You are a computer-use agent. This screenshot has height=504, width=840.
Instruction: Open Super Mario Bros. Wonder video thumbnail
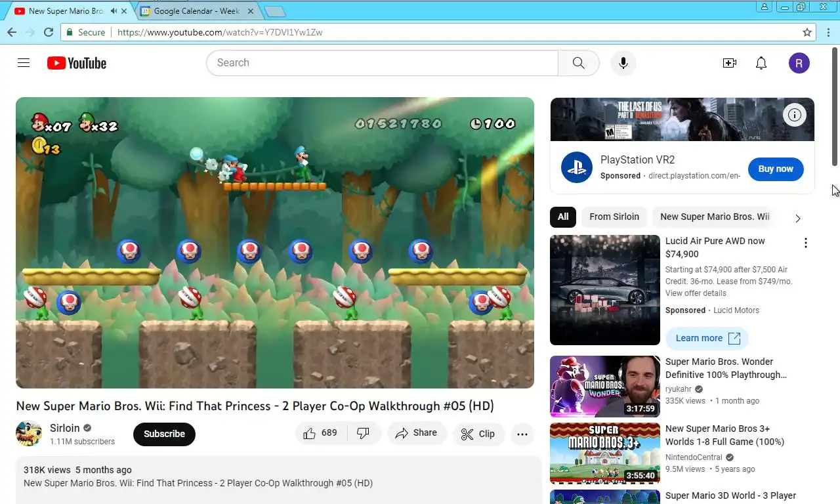coord(605,387)
